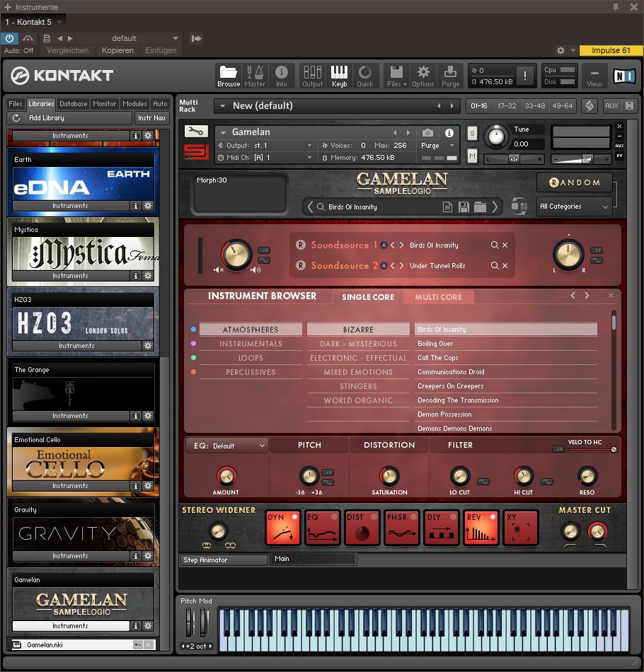Open the Midi Ch dropdown
Image resolution: width=644 pixels, height=672 pixels.
pos(265,158)
